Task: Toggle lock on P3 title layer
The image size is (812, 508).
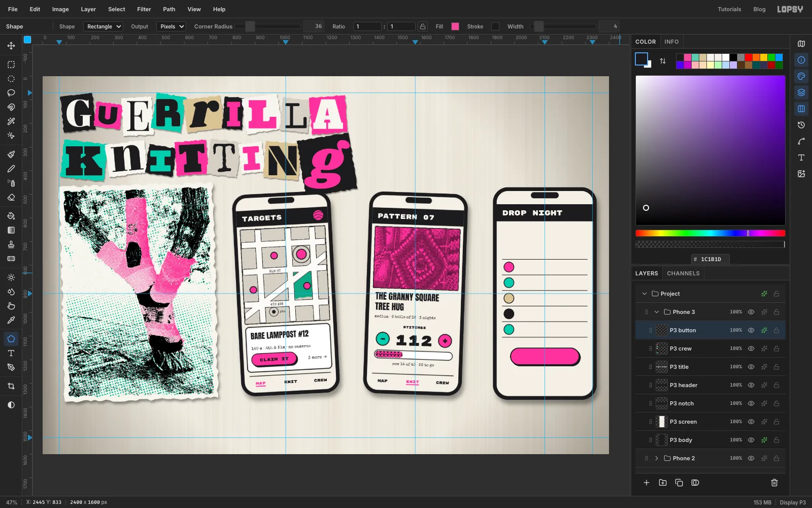Action: pos(776,367)
